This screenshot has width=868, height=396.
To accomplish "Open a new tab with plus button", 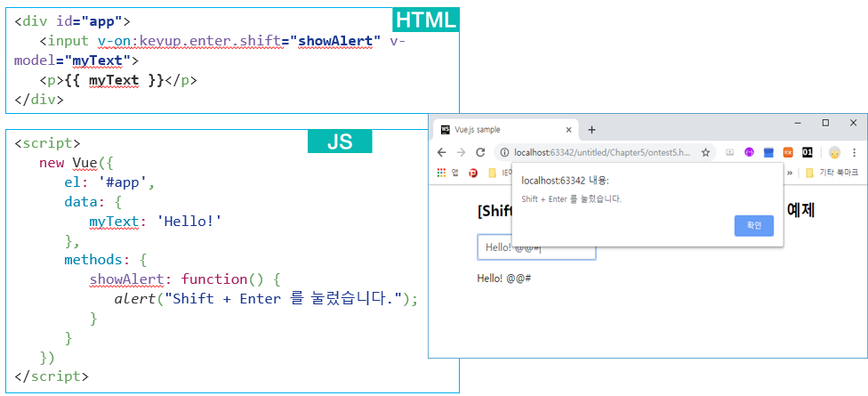I will (x=591, y=130).
